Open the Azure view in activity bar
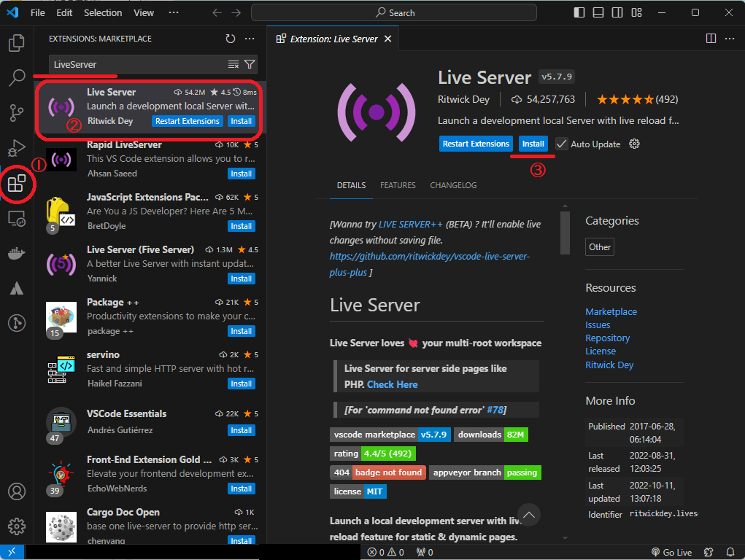The width and height of the screenshot is (745, 560). (17, 288)
